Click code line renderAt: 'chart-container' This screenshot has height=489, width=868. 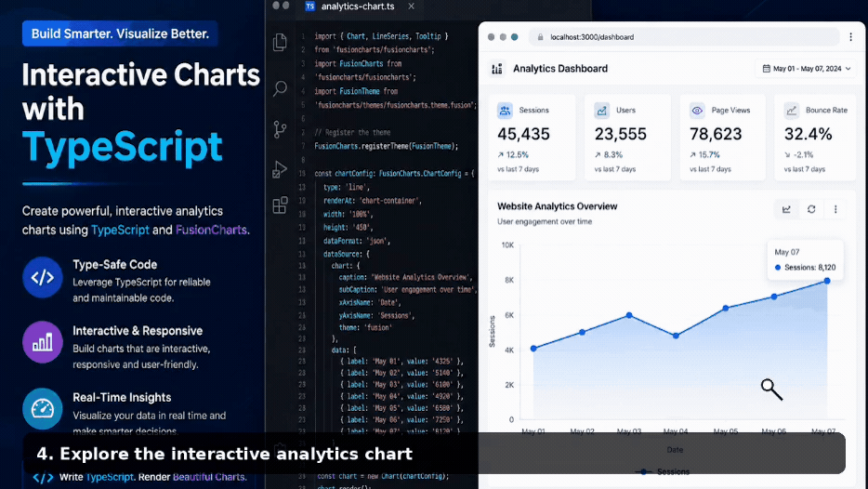(x=373, y=201)
